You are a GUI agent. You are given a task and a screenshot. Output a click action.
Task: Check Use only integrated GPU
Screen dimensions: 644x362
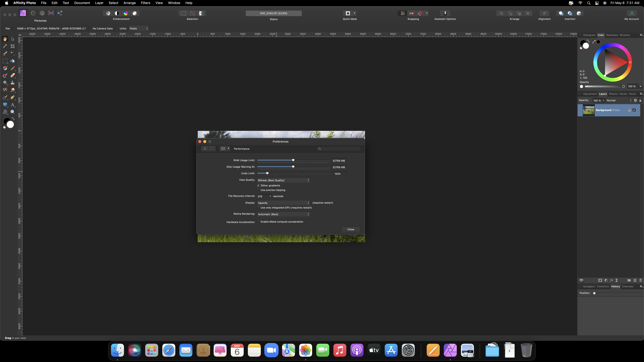[x=258, y=208]
